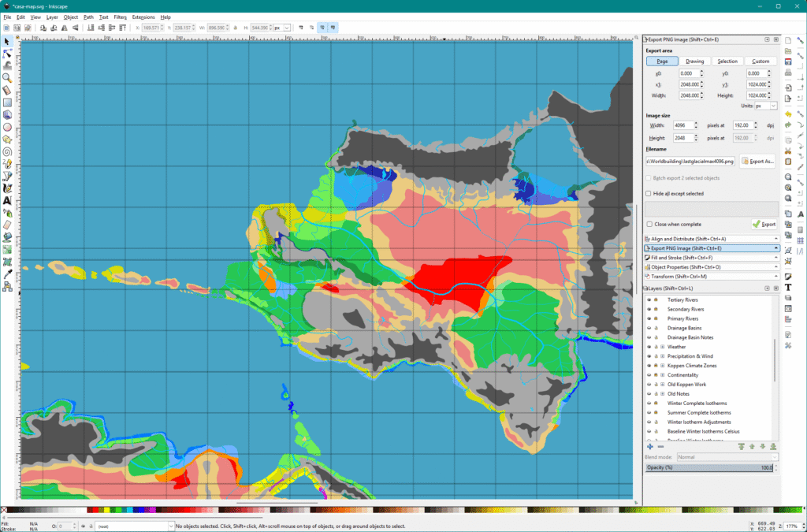Screen dimensions: 807x532
Task: Toggle lock on Continentality layer
Action: [x=656, y=375]
